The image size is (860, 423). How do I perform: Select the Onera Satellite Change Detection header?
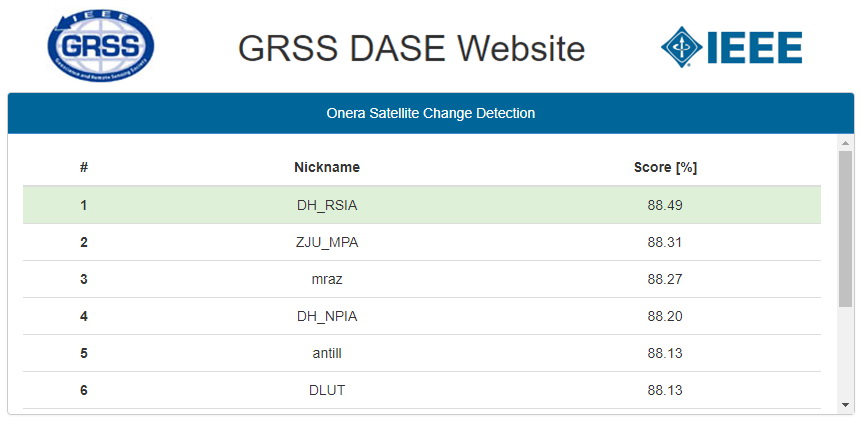430,113
